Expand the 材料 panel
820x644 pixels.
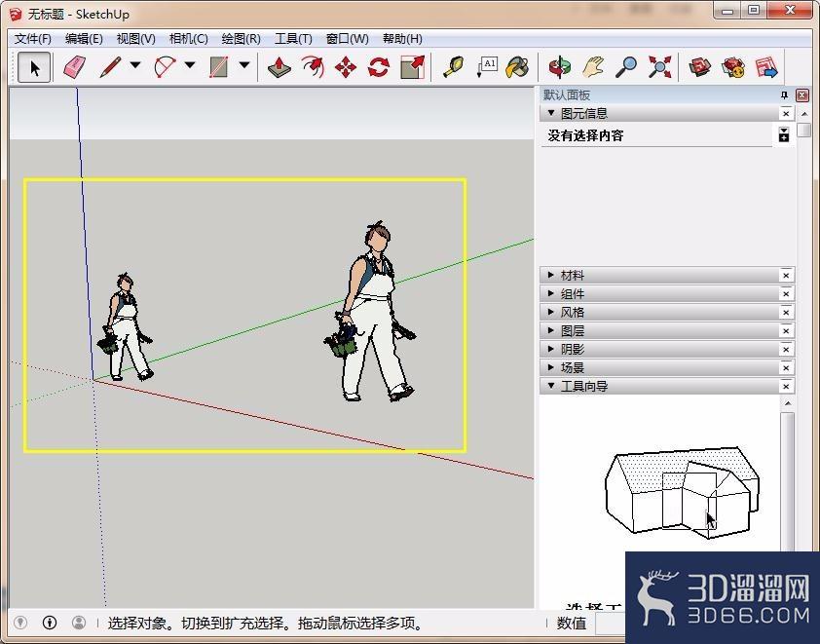550,275
